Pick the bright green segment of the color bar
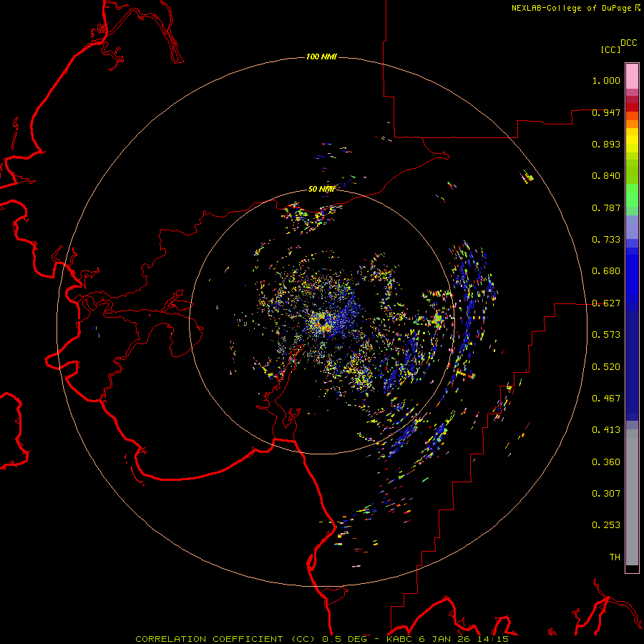 tap(632, 195)
